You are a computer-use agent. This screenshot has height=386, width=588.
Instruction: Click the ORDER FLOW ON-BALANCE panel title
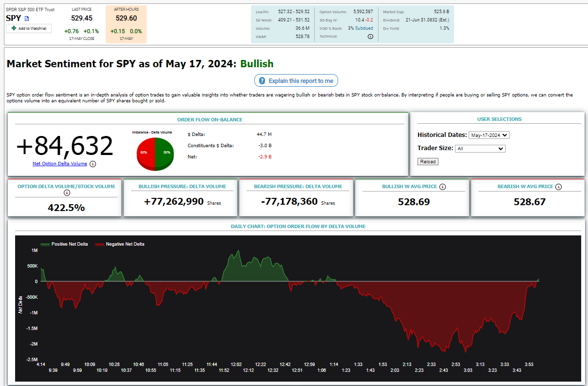[209, 119]
